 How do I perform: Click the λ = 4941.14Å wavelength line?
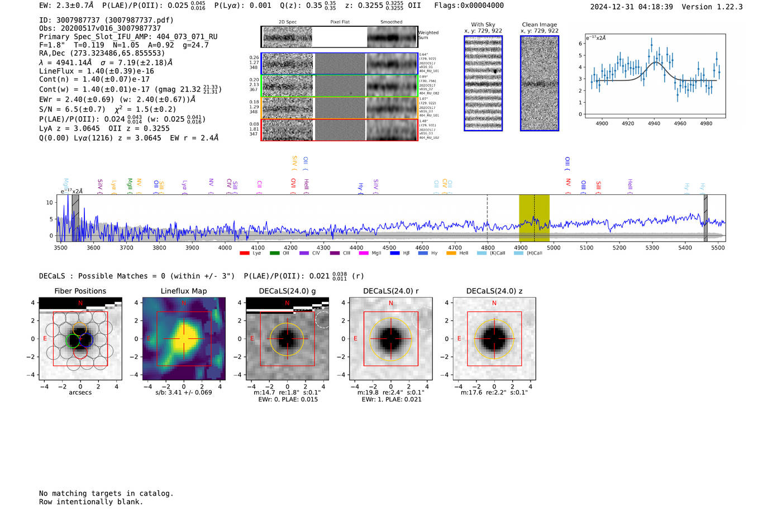click(x=106, y=63)
